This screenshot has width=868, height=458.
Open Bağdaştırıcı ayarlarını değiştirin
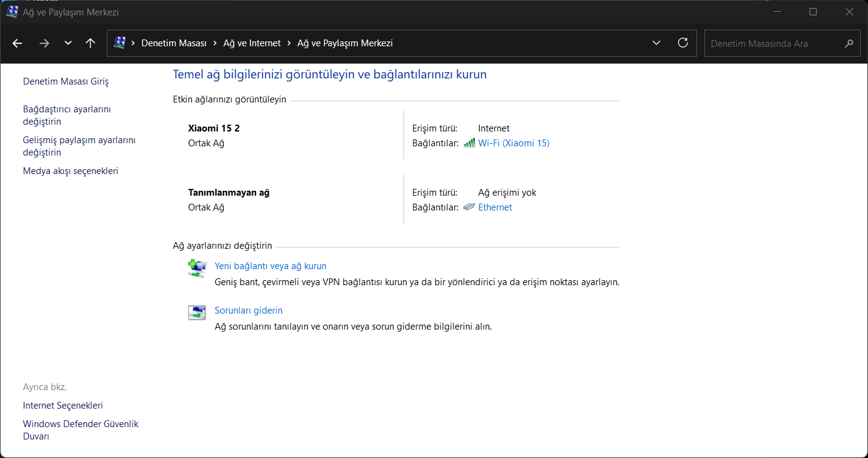[67, 115]
